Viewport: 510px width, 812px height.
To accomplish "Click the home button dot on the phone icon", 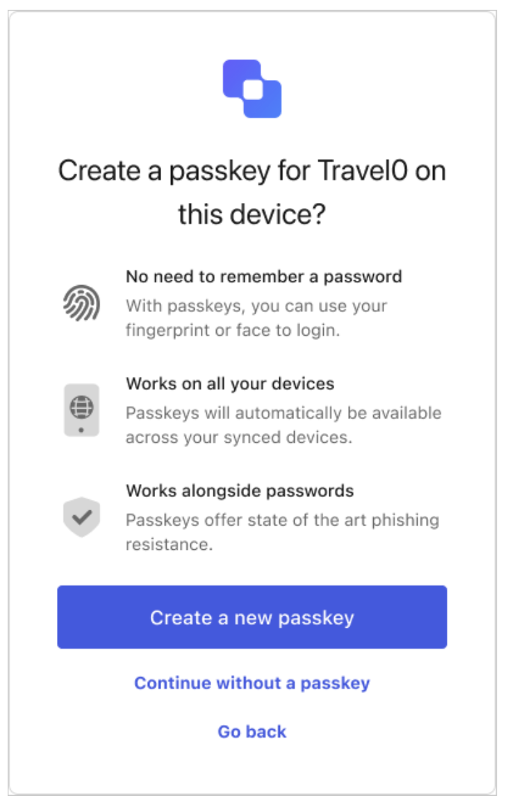I will click(82, 430).
